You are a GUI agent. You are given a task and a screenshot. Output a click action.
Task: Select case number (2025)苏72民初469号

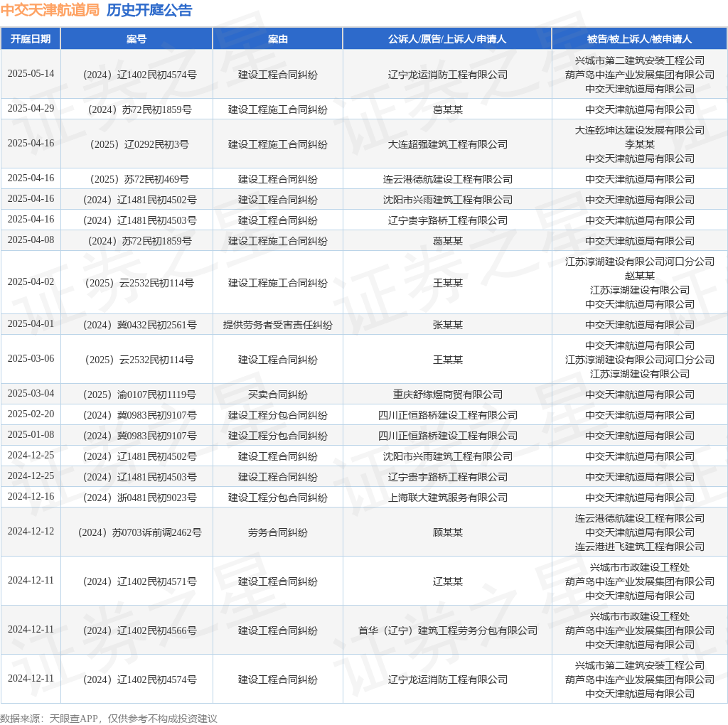point(139,179)
